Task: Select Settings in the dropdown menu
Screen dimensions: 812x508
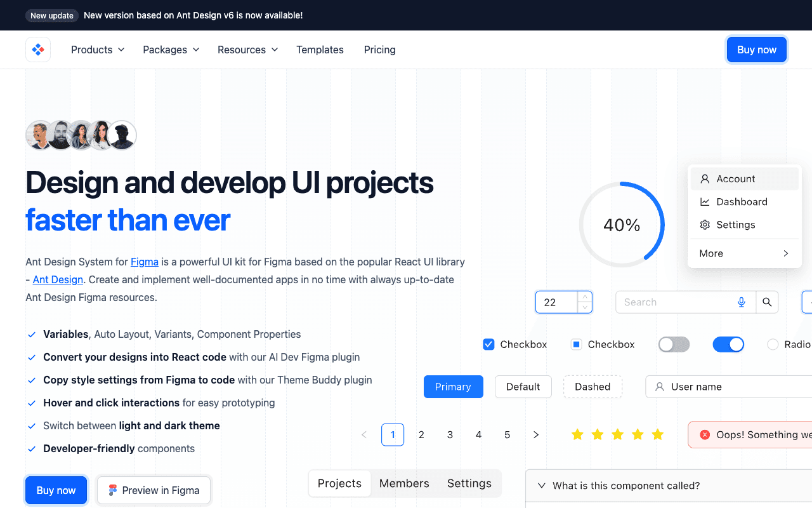Action: tap(745, 225)
